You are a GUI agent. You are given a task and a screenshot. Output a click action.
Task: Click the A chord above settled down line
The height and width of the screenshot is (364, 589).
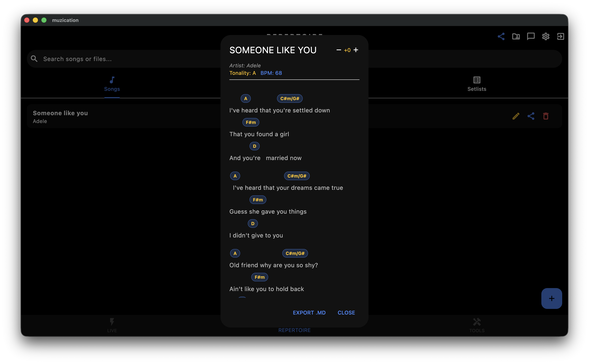click(246, 98)
